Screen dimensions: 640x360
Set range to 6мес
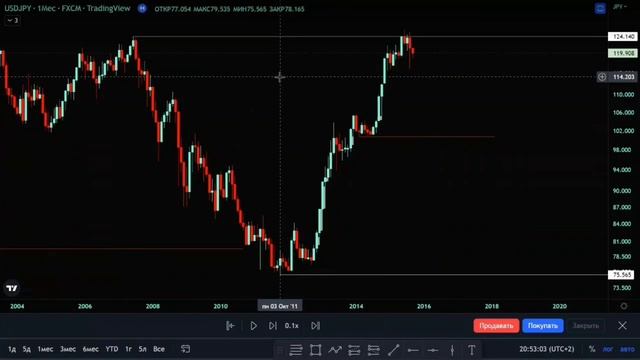pos(91,349)
